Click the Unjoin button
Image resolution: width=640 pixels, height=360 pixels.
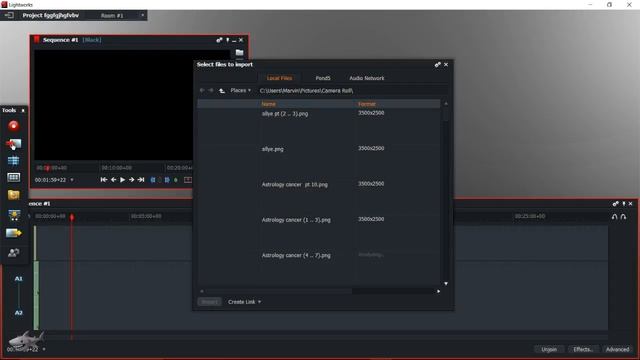pos(549,349)
